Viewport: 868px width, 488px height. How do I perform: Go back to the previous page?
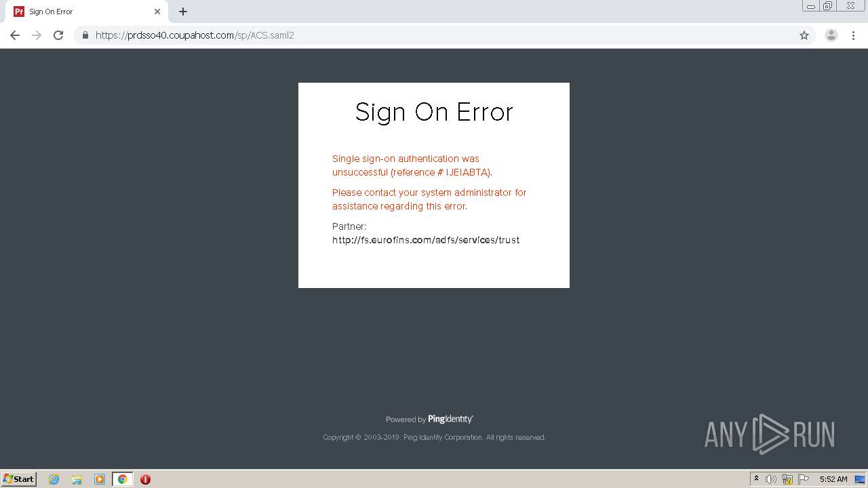pos(15,35)
